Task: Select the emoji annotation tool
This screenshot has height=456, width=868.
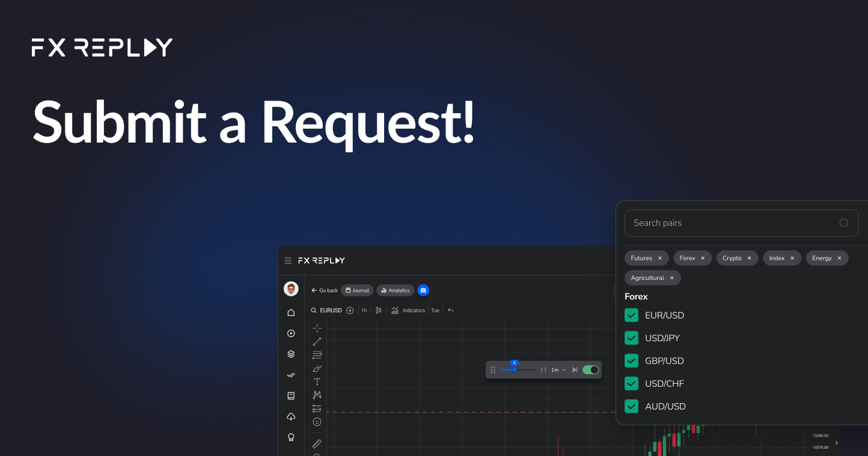Action: pyautogui.click(x=317, y=421)
